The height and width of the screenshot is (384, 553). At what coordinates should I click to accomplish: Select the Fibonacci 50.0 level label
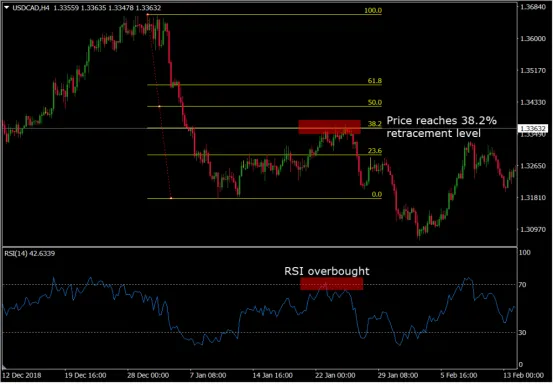tap(375, 103)
